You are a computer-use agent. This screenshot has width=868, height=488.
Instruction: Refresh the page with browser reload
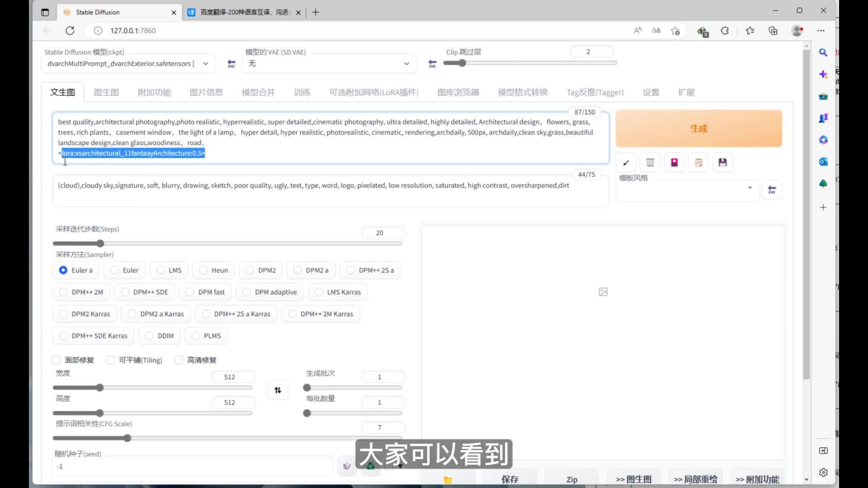tap(70, 31)
